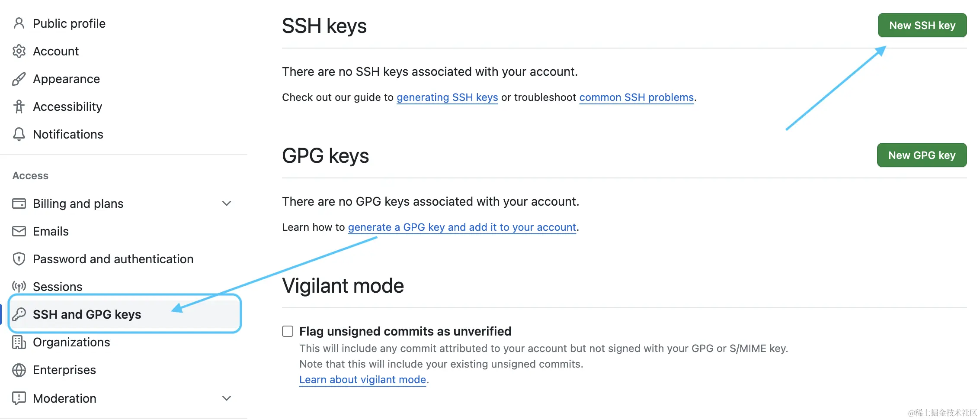Expand the Moderation section chevron
This screenshot has width=980, height=420.
(x=227, y=398)
